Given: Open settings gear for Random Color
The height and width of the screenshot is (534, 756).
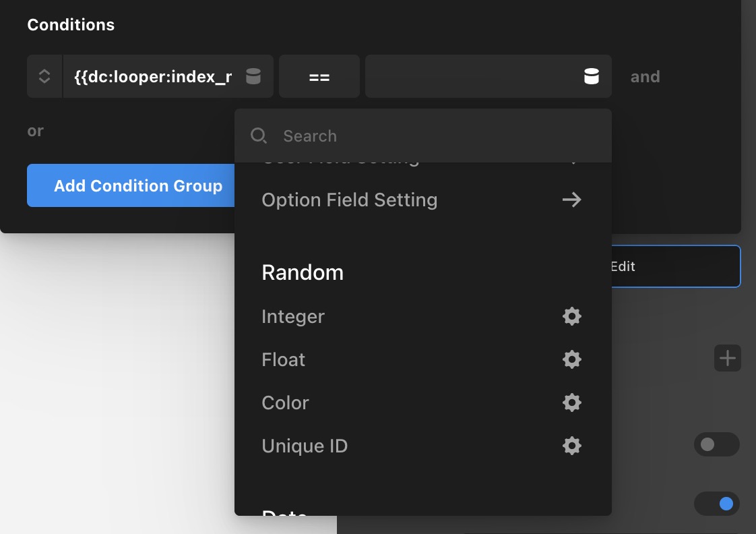Looking at the screenshot, I should pos(572,403).
